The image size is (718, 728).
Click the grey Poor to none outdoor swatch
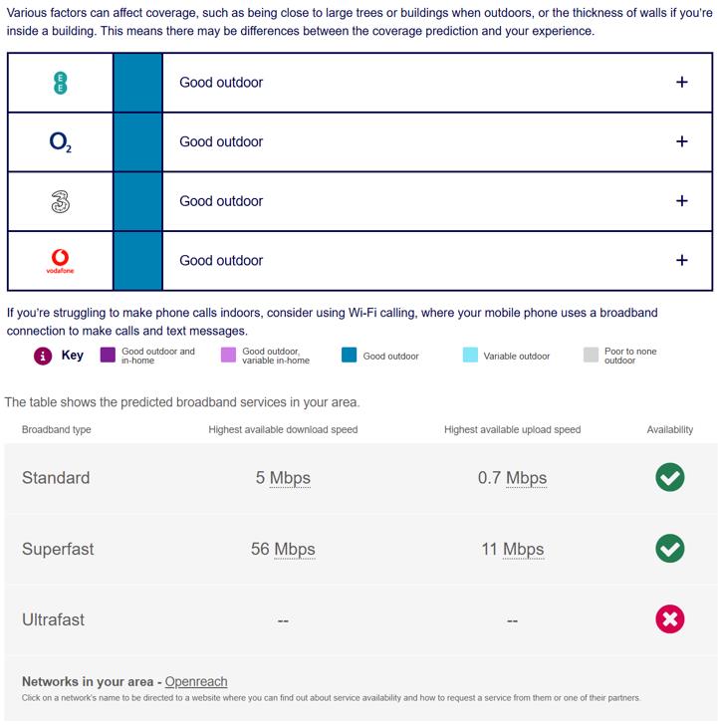tap(591, 356)
